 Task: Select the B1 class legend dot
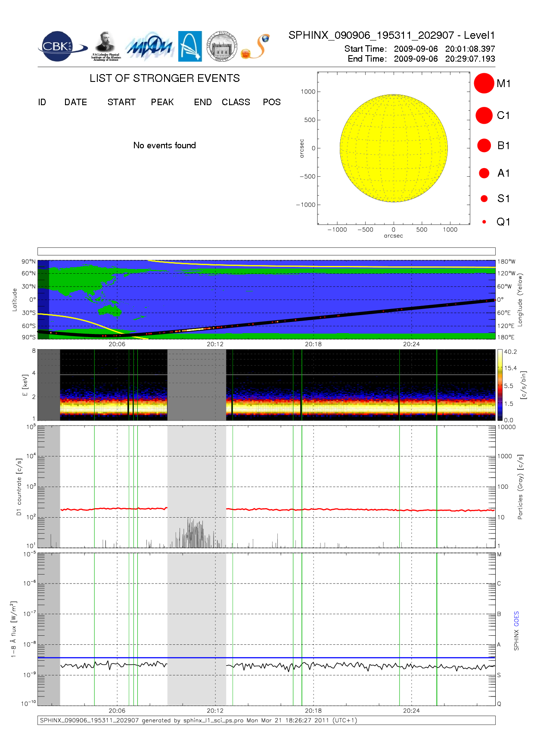point(484,146)
